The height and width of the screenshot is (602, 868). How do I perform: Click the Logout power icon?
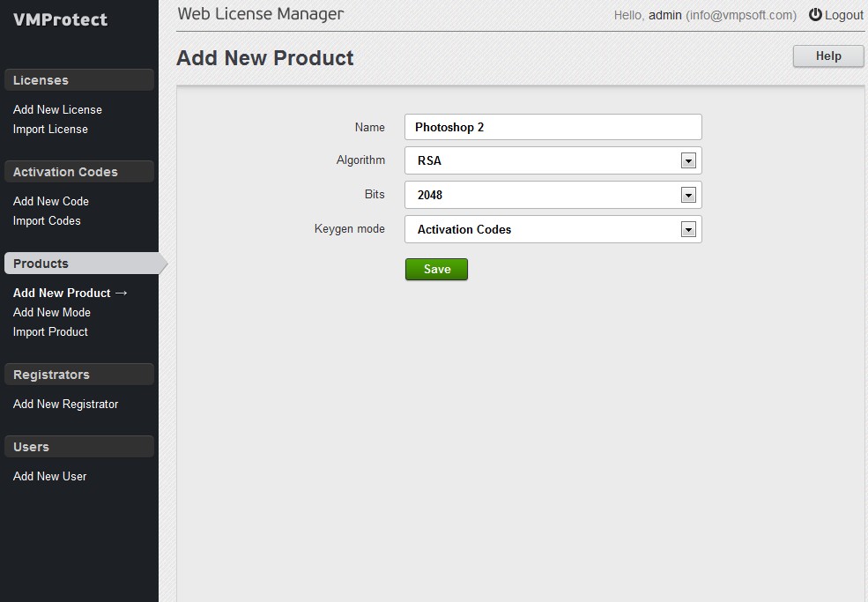(815, 14)
